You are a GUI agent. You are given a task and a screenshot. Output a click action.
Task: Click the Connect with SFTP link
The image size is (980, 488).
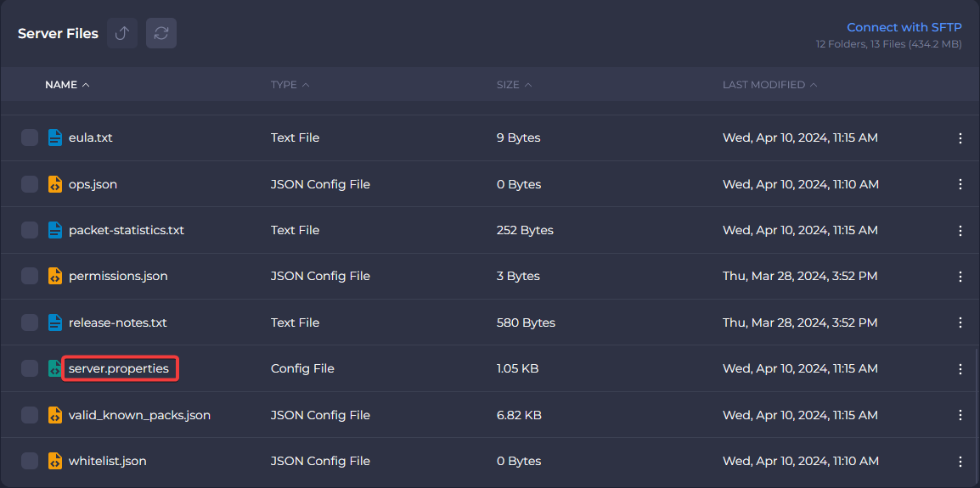pyautogui.click(x=904, y=27)
